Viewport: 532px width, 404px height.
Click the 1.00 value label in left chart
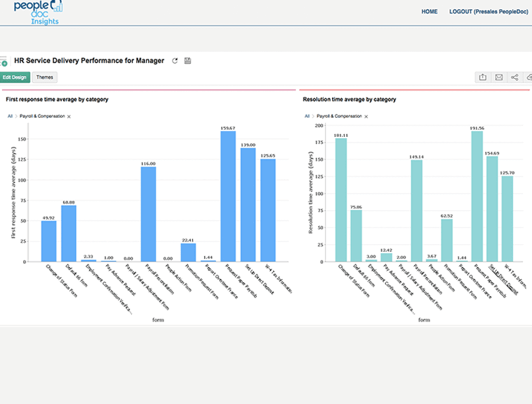point(108,257)
